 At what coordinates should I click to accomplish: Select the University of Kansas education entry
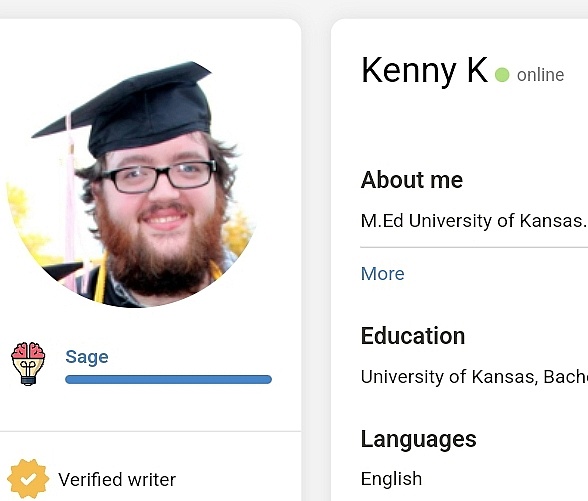pyautogui.click(x=474, y=376)
